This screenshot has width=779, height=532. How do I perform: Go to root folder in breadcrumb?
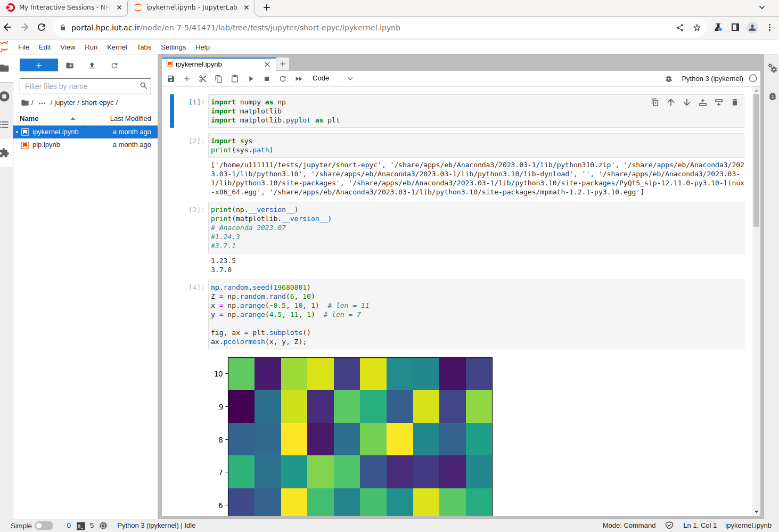coord(25,103)
